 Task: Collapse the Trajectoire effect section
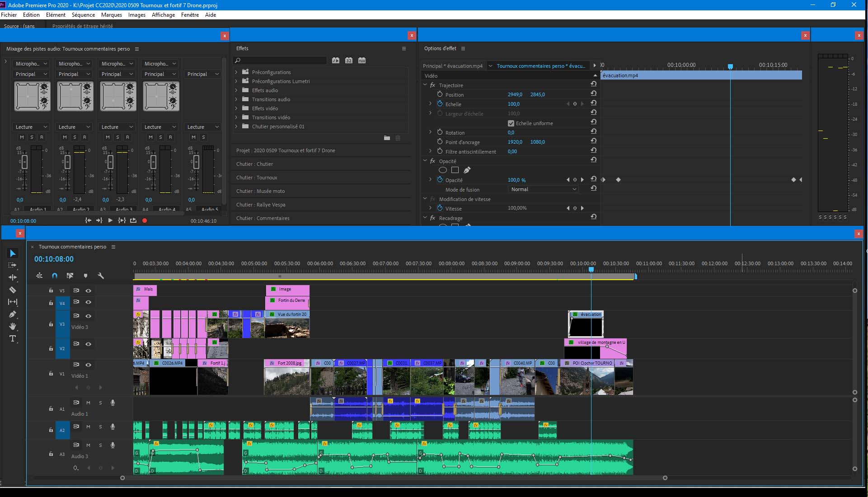click(425, 85)
